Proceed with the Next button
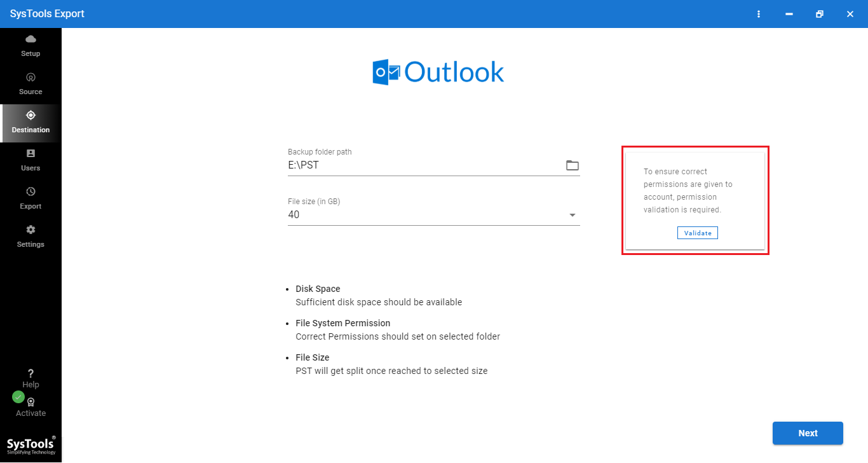868x463 pixels. [808, 433]
